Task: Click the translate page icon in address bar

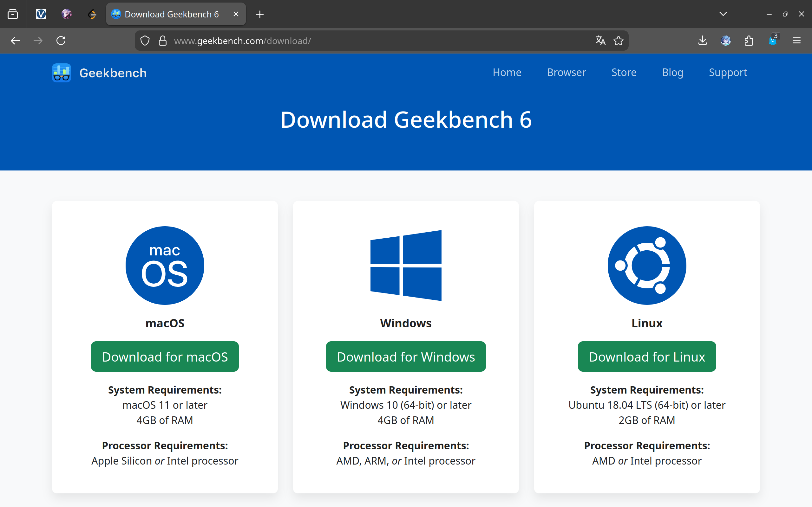Action: tap(600, 41)
